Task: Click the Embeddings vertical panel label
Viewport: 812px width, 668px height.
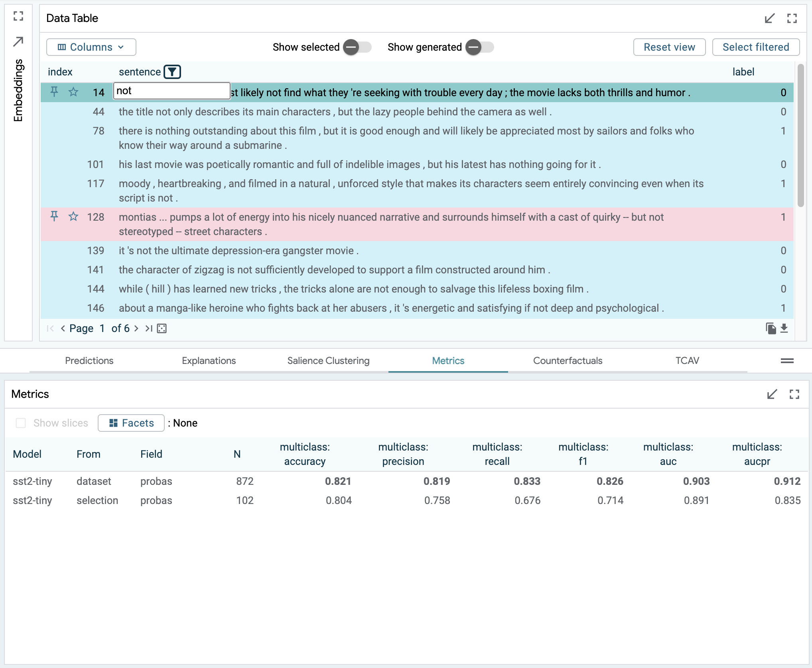Action: [x=18, y=90]
